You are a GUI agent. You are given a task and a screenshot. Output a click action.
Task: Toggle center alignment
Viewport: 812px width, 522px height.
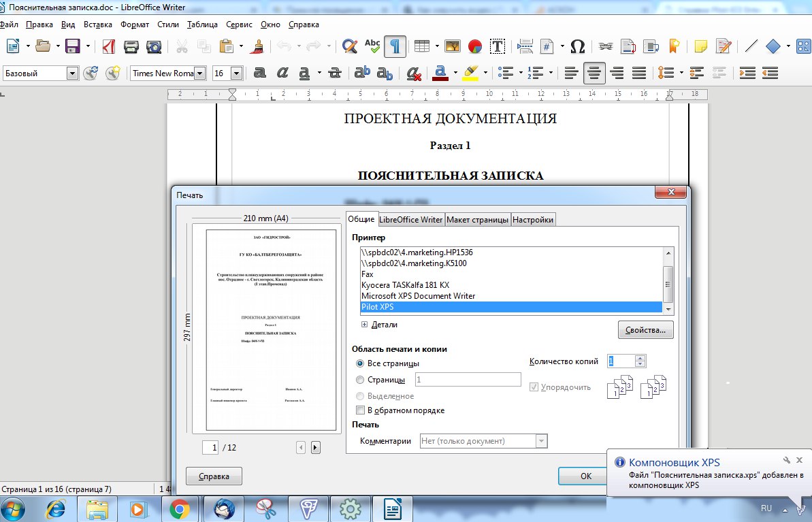pos(594,73)
